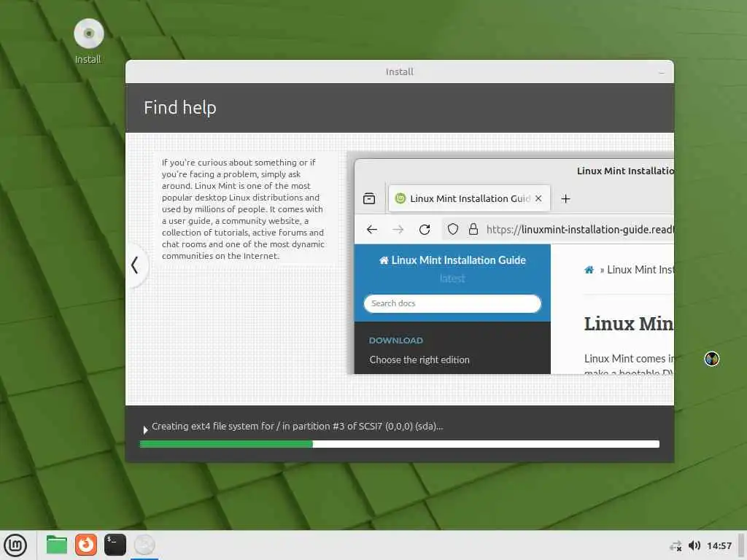Image resolution: width=747 pixels, height=560 pixels.
Task: Open the Install desktop icon
Action: point(88,41)
